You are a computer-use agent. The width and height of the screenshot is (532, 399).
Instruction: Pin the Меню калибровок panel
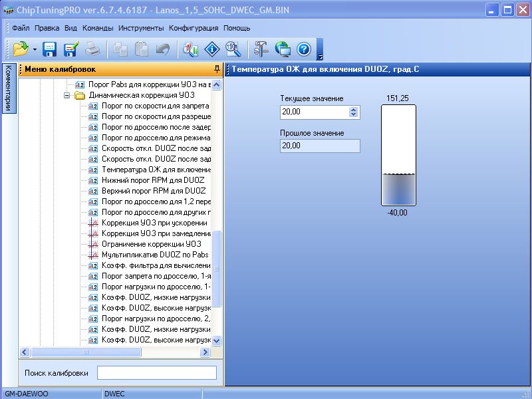point(217,69)
